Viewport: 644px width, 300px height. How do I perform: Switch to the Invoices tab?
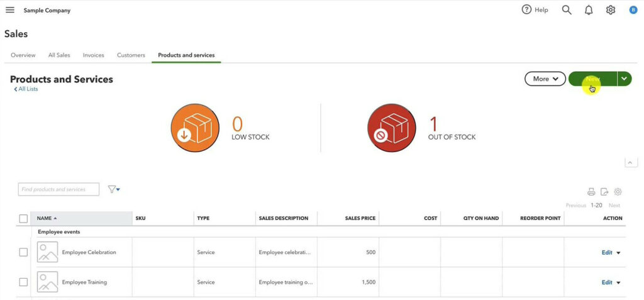[x=93, y=55]
